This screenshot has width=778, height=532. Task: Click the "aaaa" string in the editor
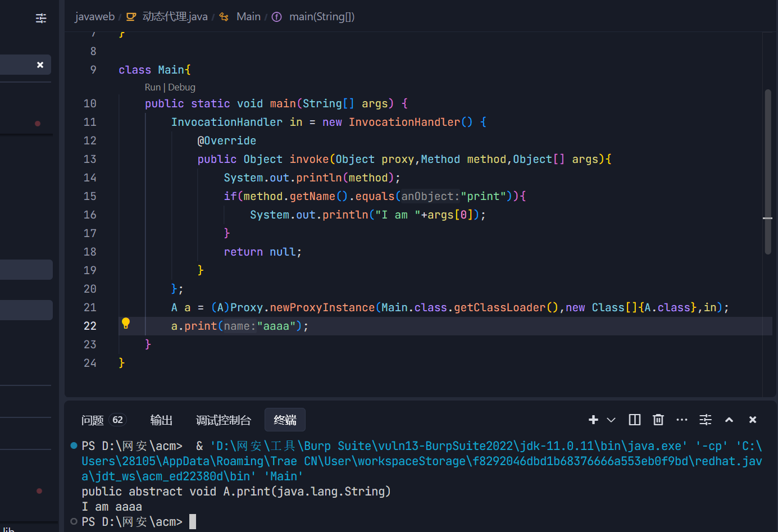point(276,326)
